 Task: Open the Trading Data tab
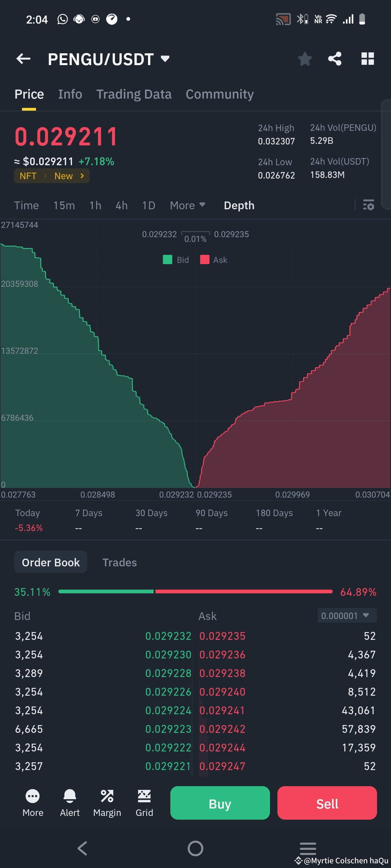(x=134, y=94)
